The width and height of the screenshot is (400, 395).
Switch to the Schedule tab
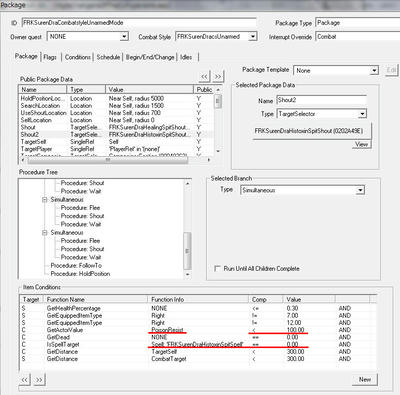pyautogui.click(x=108, y=57)
